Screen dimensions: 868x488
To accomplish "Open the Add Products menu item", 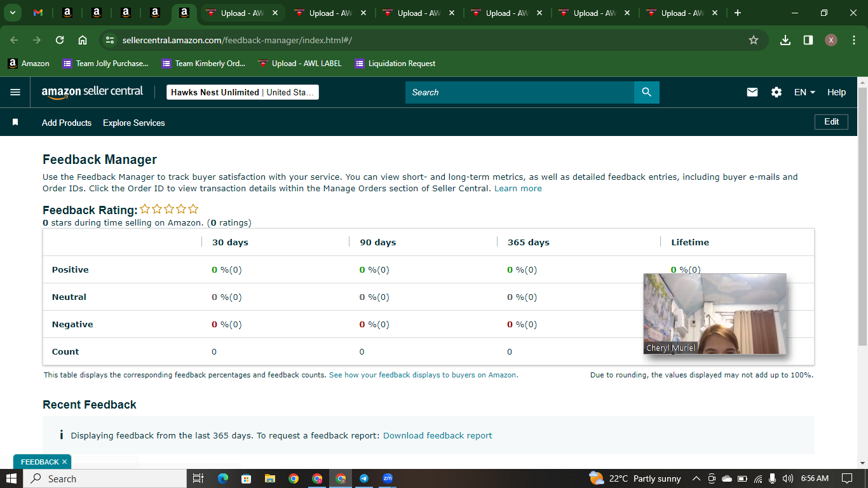I will click(67, 123).
